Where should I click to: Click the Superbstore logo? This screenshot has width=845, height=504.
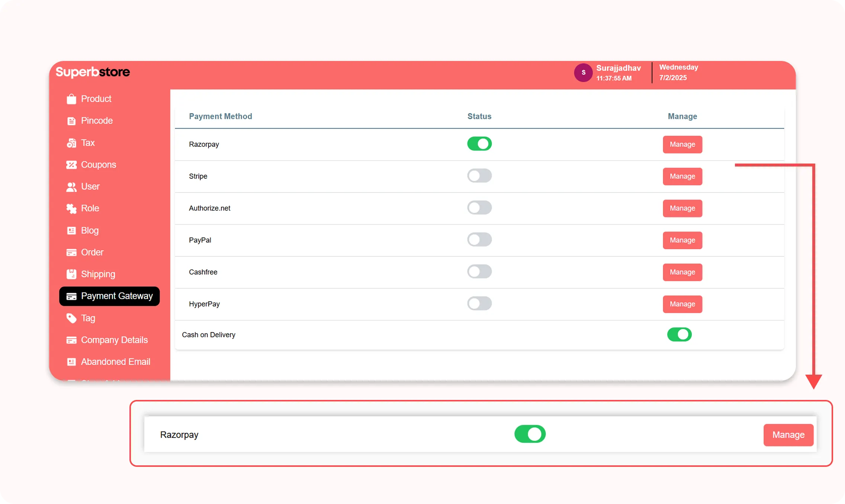click(93, 72)
